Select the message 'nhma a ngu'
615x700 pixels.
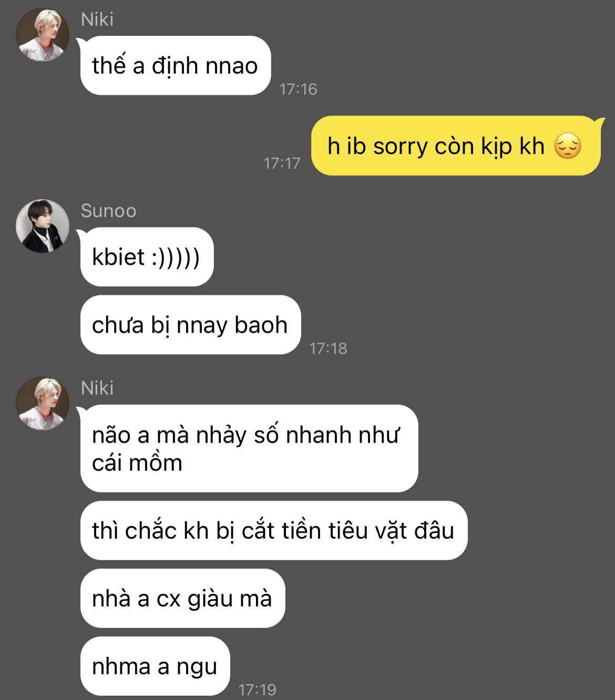[155, 666]
